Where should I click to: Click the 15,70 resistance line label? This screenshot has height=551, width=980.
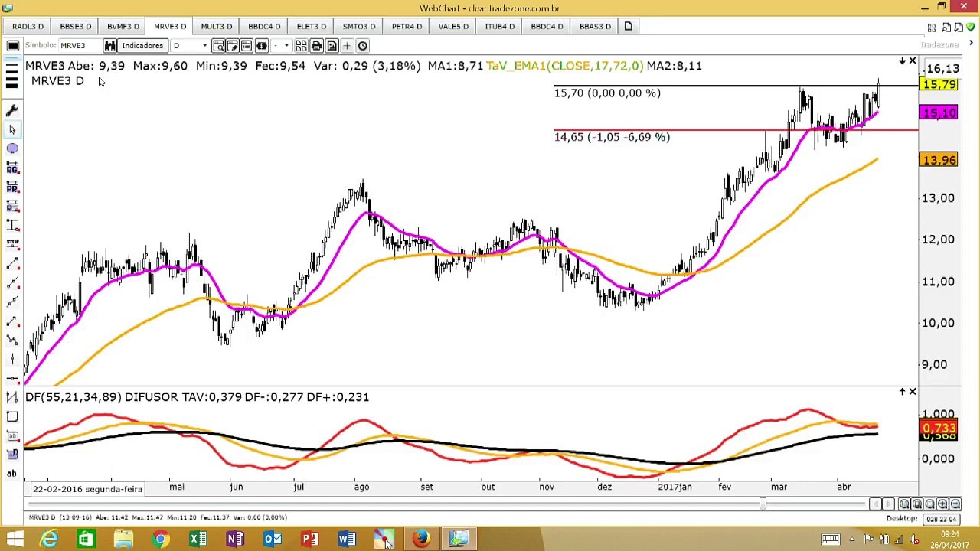[x=607, y=93]
